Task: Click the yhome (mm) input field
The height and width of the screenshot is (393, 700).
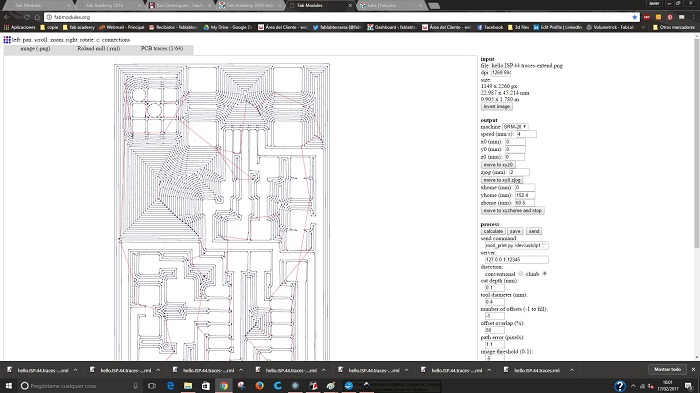Action: [525, 195]
